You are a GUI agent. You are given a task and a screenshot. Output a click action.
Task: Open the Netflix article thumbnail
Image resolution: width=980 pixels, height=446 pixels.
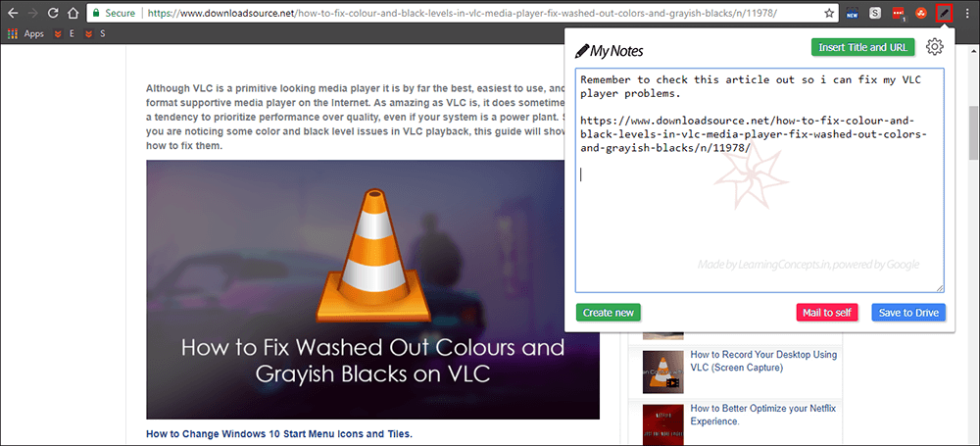663,425
